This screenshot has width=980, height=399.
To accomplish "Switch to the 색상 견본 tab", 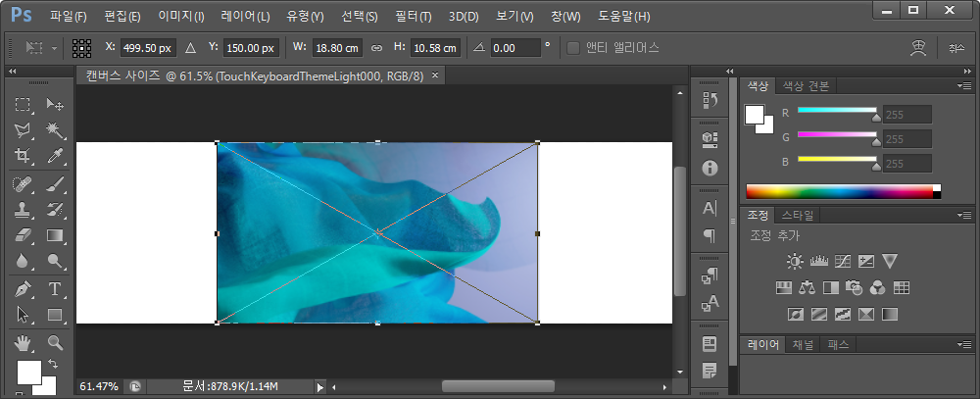I will [807, 86].
